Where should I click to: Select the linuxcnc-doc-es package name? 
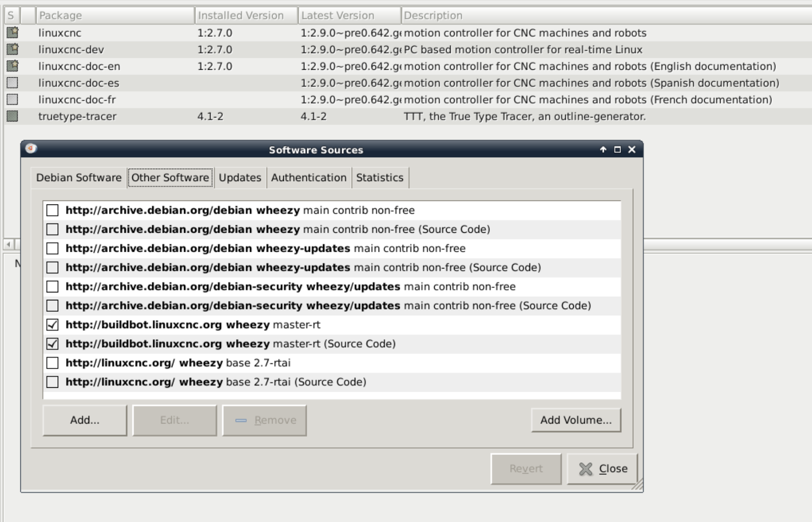[x=79, y=83]
